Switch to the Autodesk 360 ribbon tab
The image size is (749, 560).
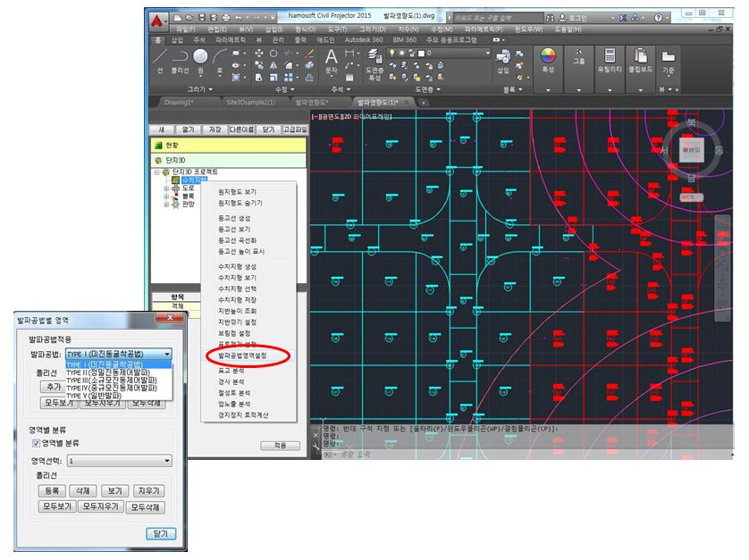[364, 40]
